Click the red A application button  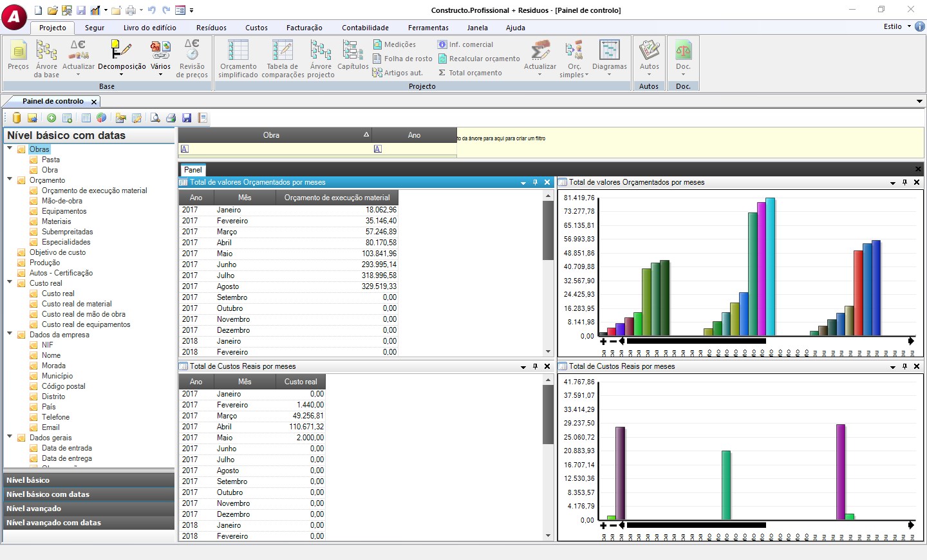14,16
